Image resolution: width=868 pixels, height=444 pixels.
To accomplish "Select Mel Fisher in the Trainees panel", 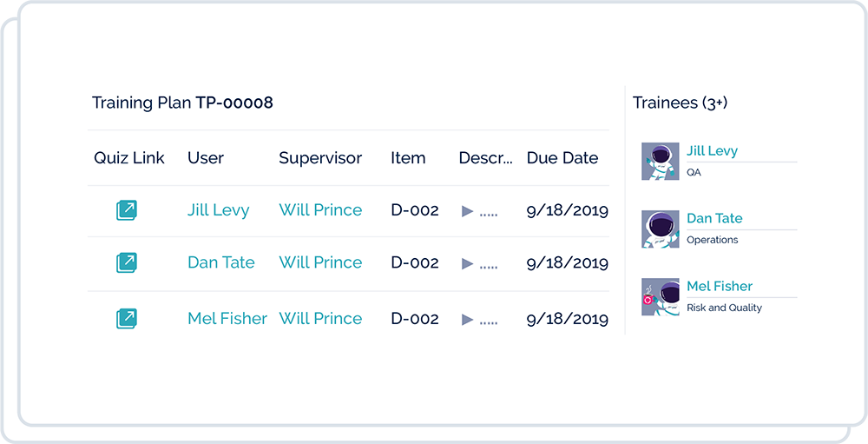I will point(720,287).
